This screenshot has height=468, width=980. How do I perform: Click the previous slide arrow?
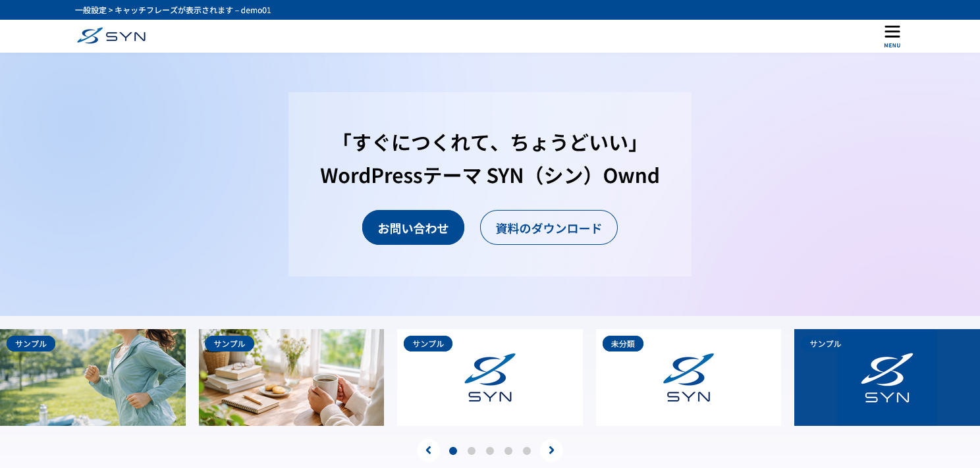tap(429, 450)
